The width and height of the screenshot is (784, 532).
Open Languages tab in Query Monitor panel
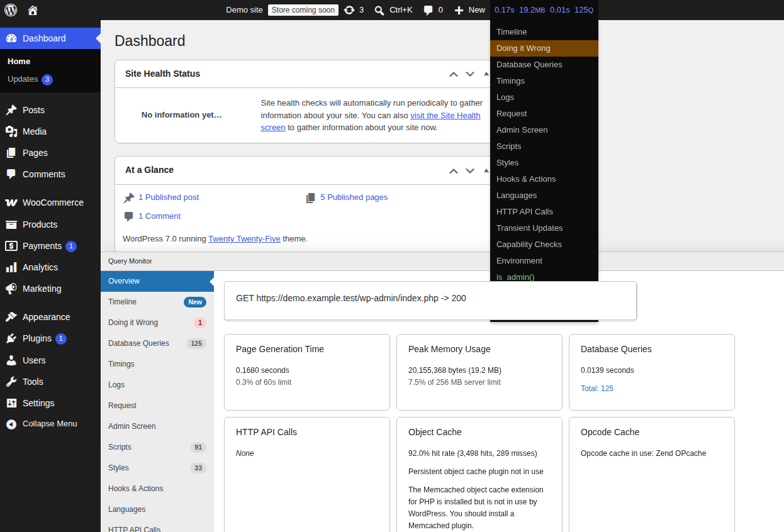tap(157, 509)
